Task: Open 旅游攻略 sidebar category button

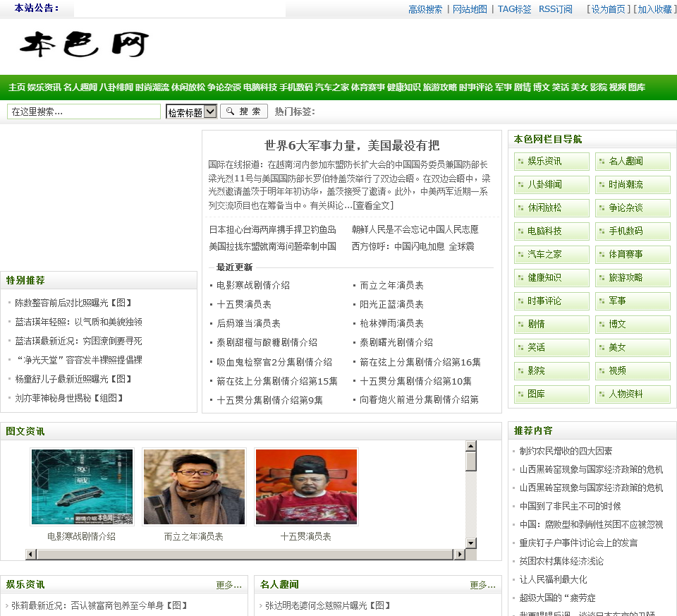Action: tap(633, 278)
